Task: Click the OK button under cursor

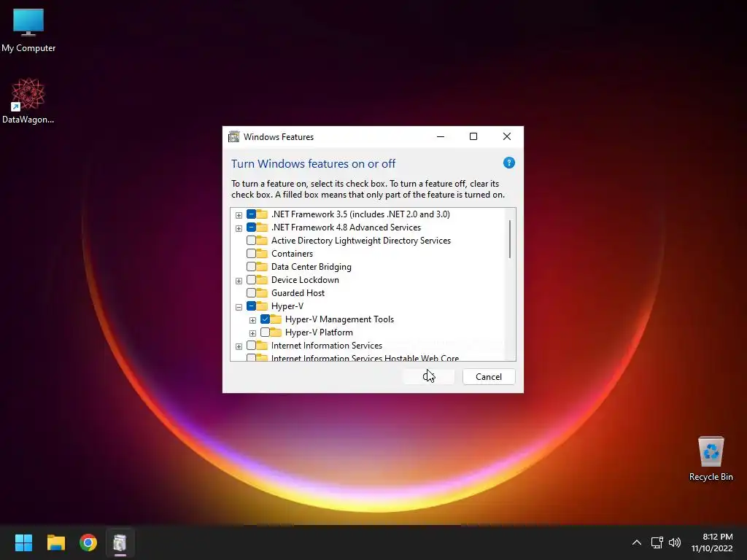Action: click(428, 377)
